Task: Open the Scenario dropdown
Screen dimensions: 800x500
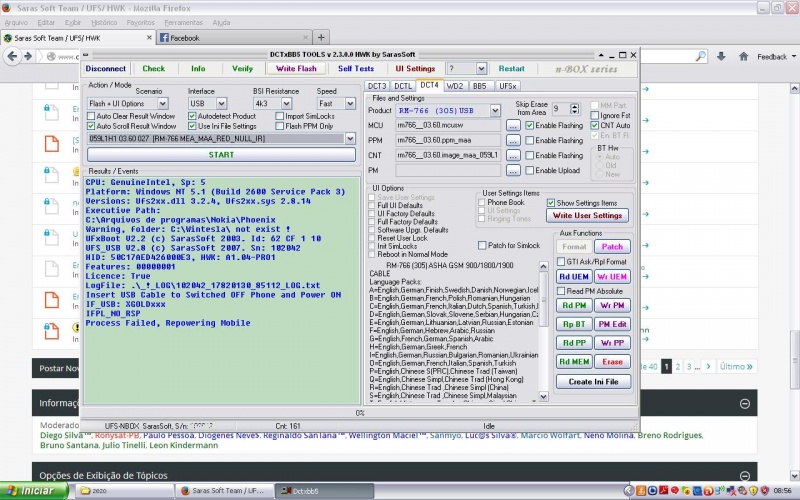Action: click(x=162, y=104)
